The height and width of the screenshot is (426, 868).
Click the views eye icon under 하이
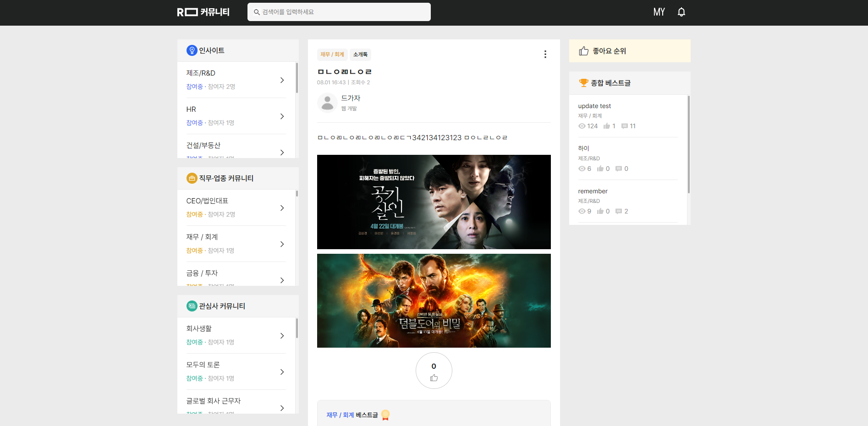pyautogui.click(x=582, y=169)
